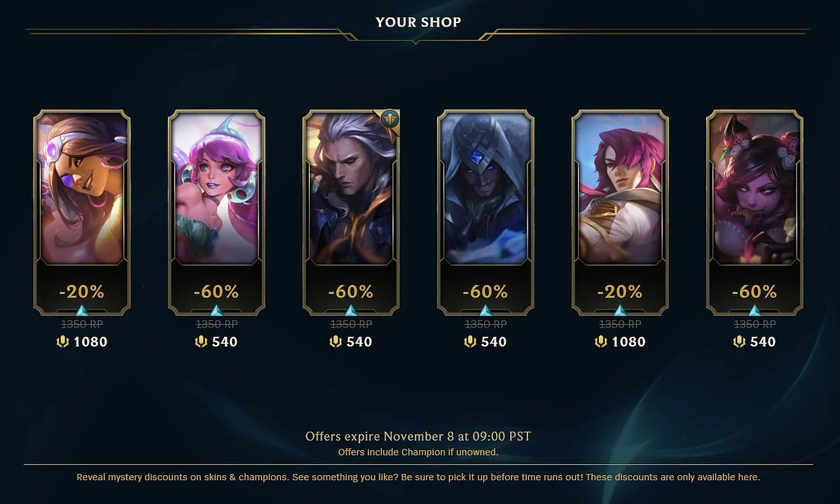
Task: Click the RP coin icon beside the second 1080 price
Action: point(600,342)
